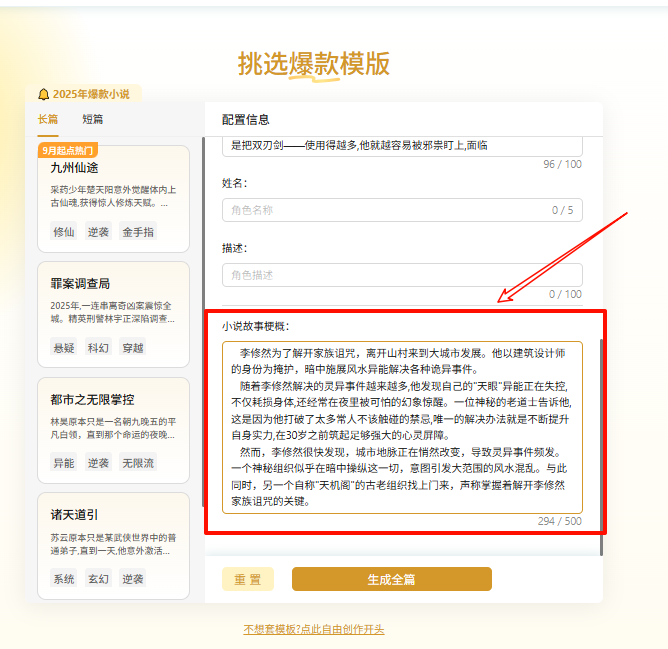Click the 无限流 tag on 都市之无限掌控

pos(138,463)
